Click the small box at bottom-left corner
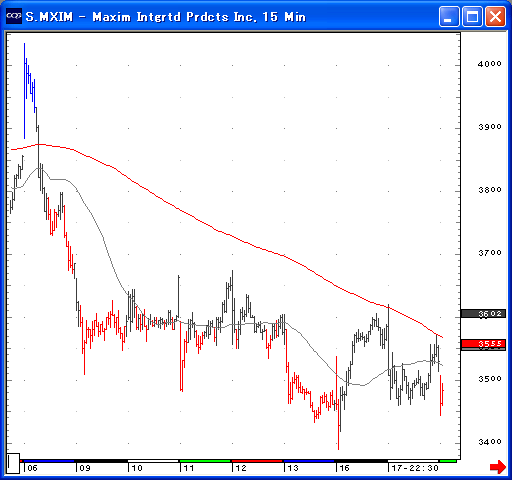The width and height of the screenshot is (512, 480). coord(13,463)
